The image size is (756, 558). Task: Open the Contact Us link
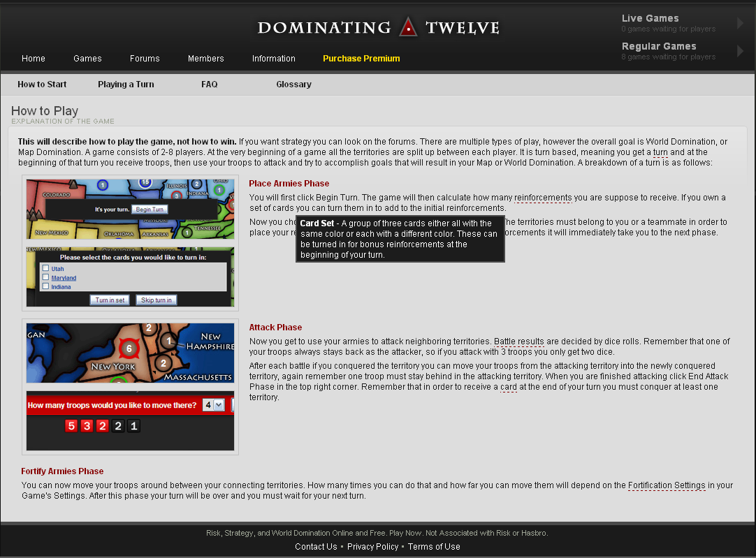(316, 546)
